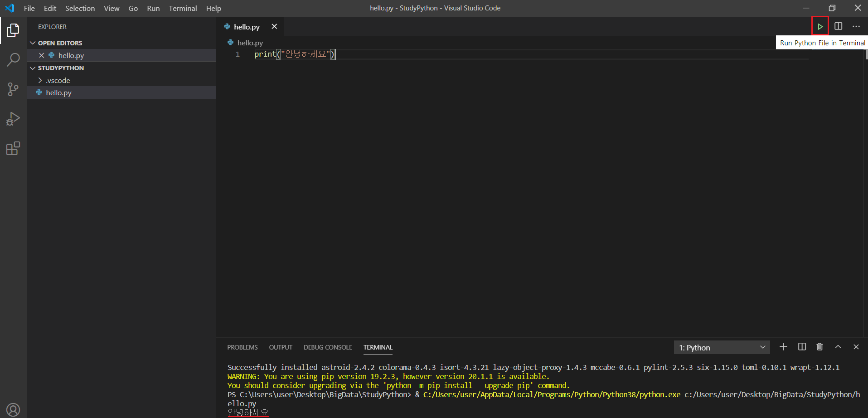The height and width of the screenshot is (418, 868).
Task: Place cursor in code line 1
Action: coord(295,54)
